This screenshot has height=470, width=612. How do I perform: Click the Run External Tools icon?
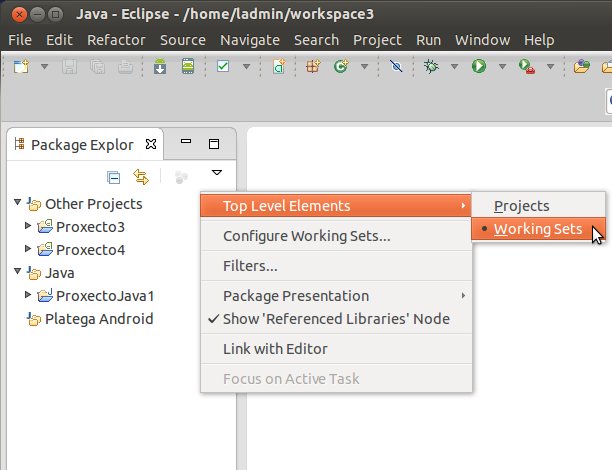pos(527,66)
